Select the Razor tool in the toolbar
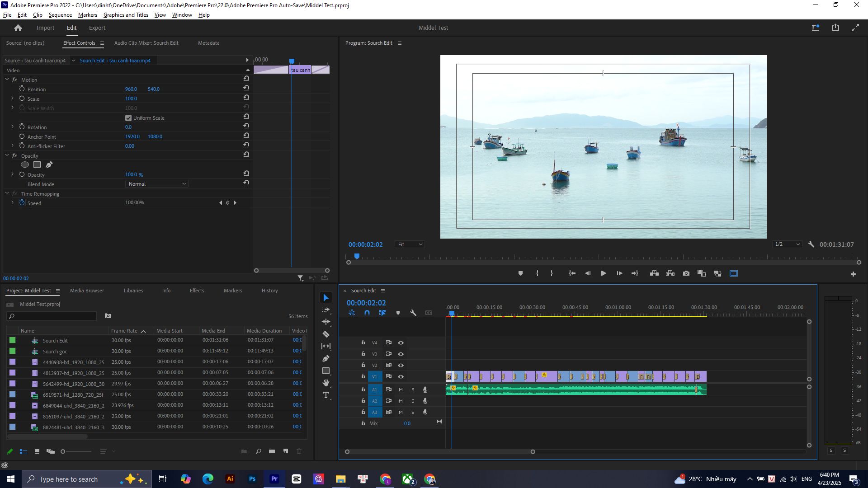This screenshot has height=488, width=868. (x=325, y=334)
